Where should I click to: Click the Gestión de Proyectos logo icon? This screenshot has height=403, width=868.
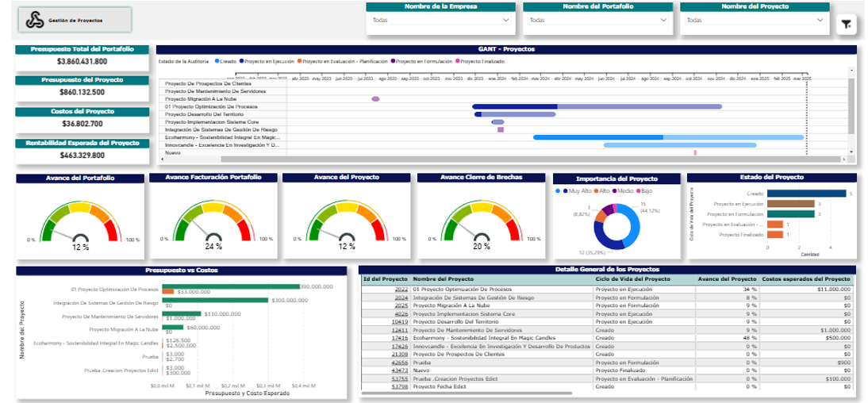click(x=34, y=20)
